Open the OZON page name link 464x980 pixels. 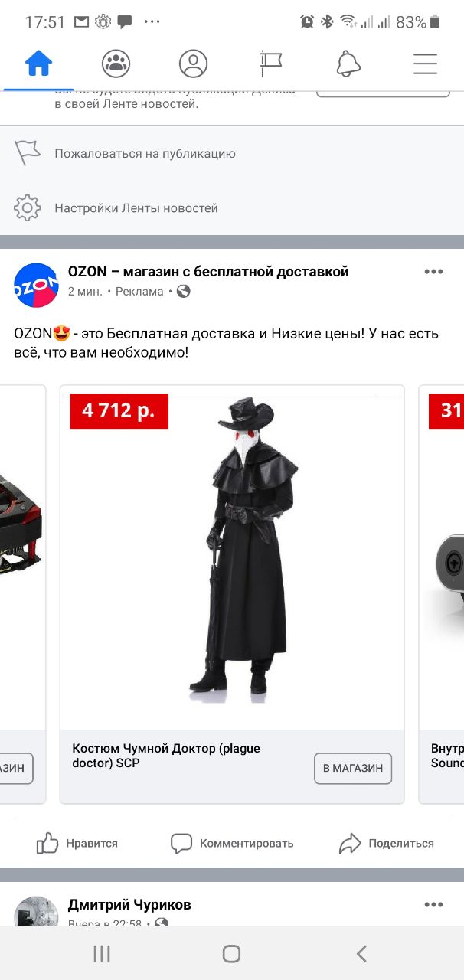click(208, 272)
